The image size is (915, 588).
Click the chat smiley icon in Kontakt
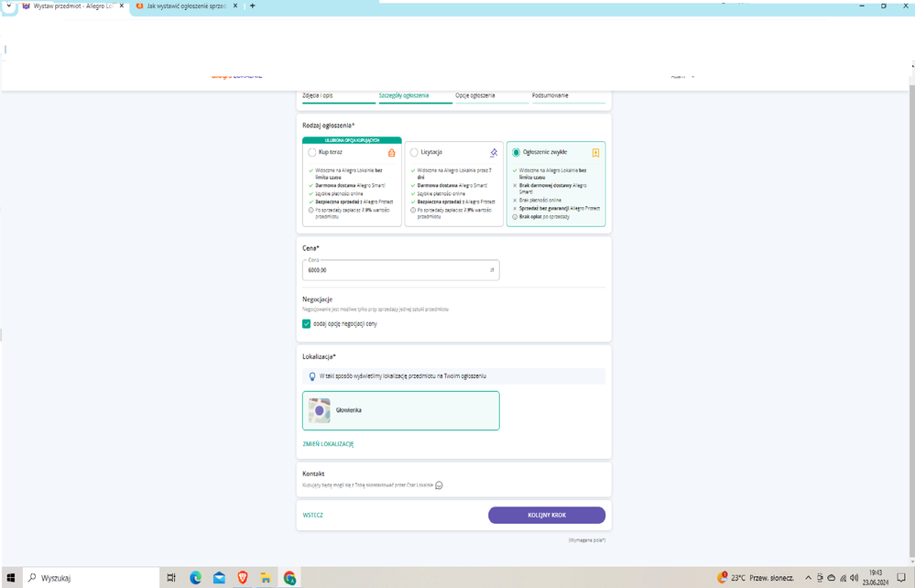(439, 485)
